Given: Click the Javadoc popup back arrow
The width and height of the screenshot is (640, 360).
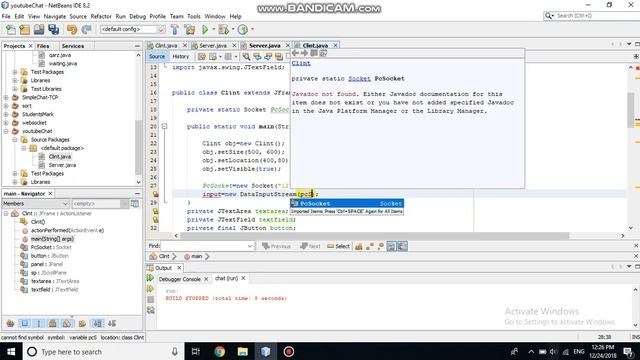Looking at the screenshot, I should click(x=296, y=53).
